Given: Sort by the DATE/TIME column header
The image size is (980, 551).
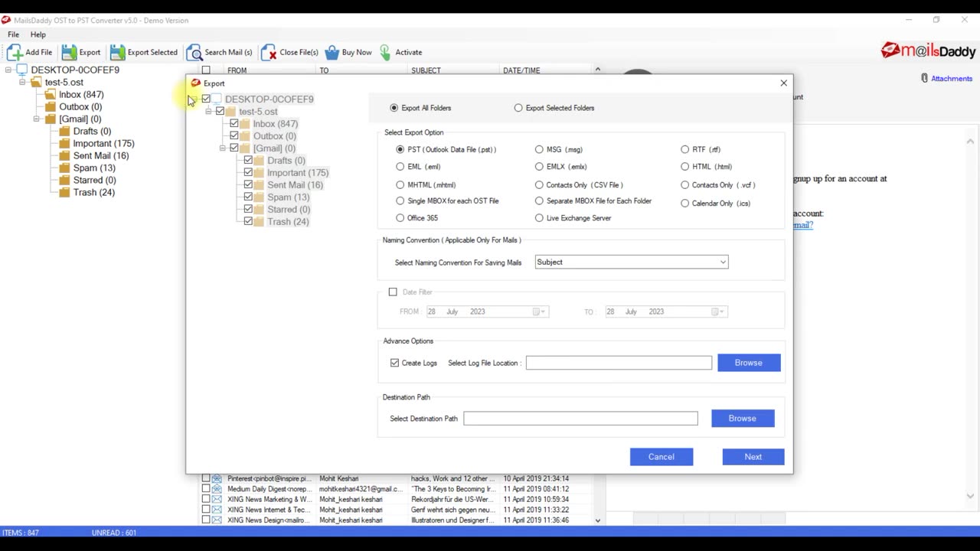Looking at the screenshot, I should click(521, 70).
